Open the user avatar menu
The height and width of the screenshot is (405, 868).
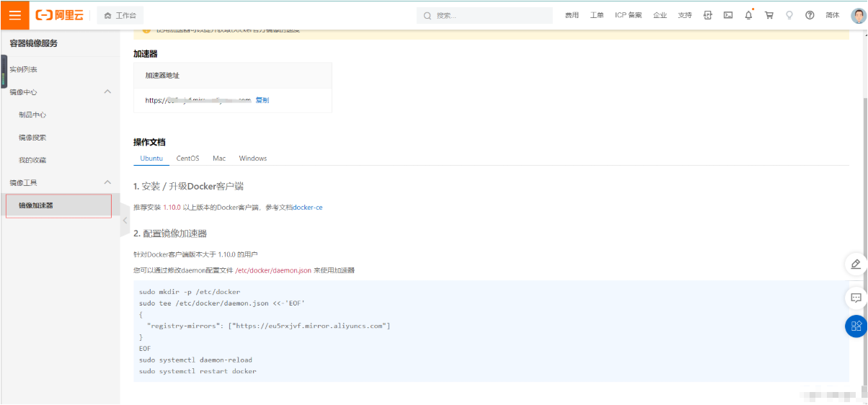click(858, 15)
